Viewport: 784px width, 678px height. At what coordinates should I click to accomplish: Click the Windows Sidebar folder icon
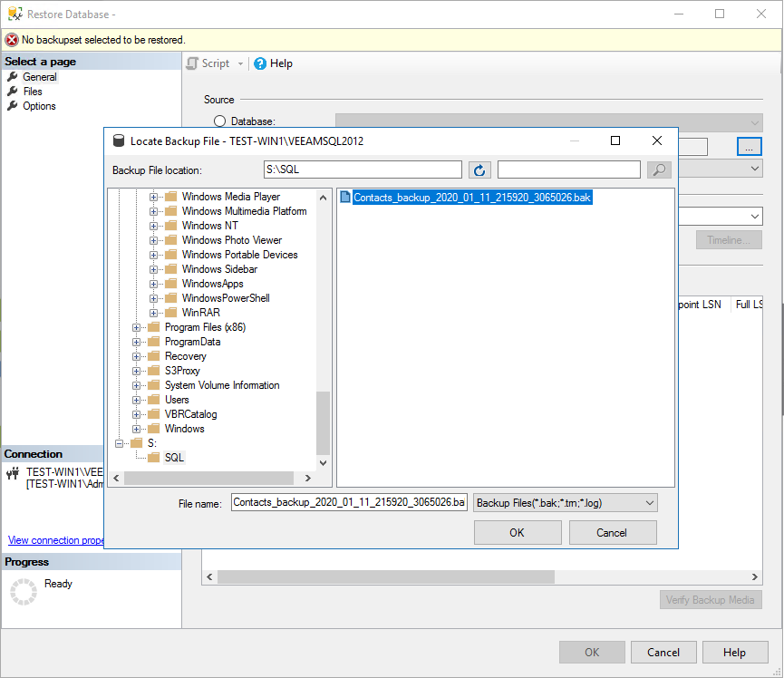coord(170,269)
